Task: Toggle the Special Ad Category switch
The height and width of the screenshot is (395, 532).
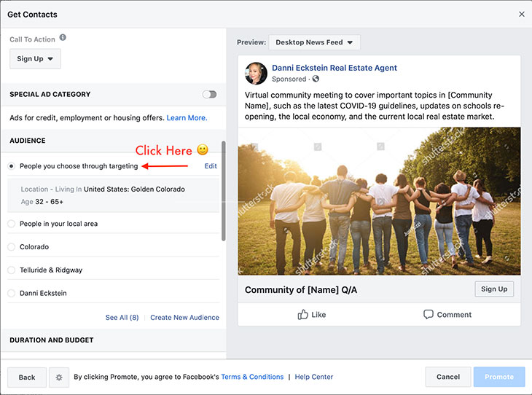Action: (x=209, y=94)
